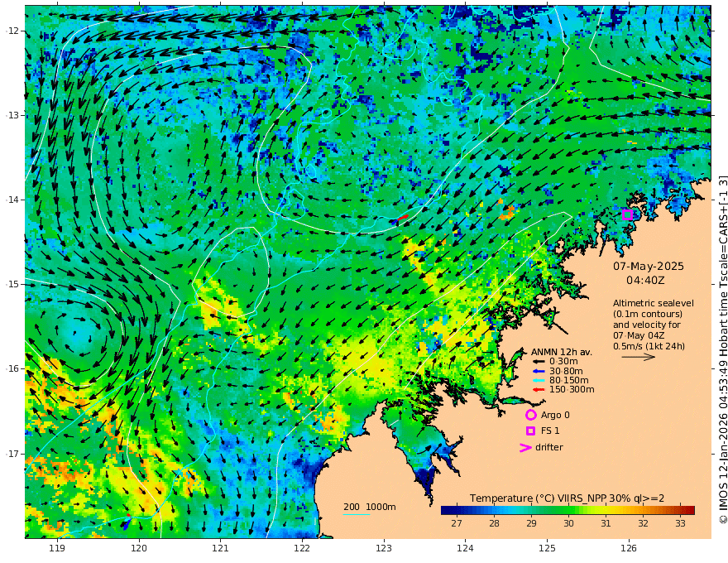Click the 'Altimetric sealevel' caption line
This screenshot has width=728, height=563.
[654, 303]
